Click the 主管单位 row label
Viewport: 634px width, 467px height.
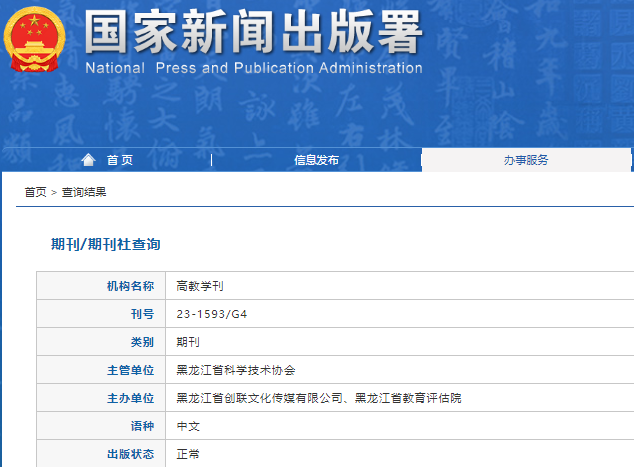(x=130, y=370)
